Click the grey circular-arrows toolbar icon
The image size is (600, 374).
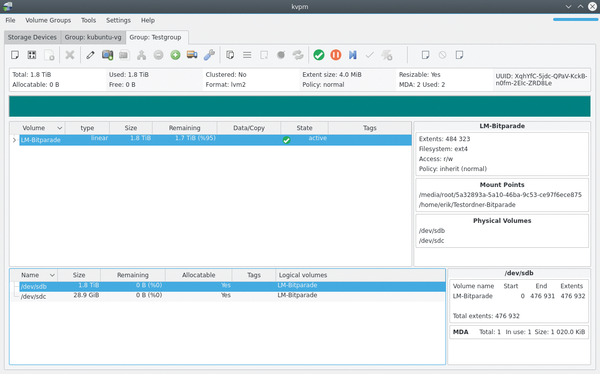coord(298,55)
